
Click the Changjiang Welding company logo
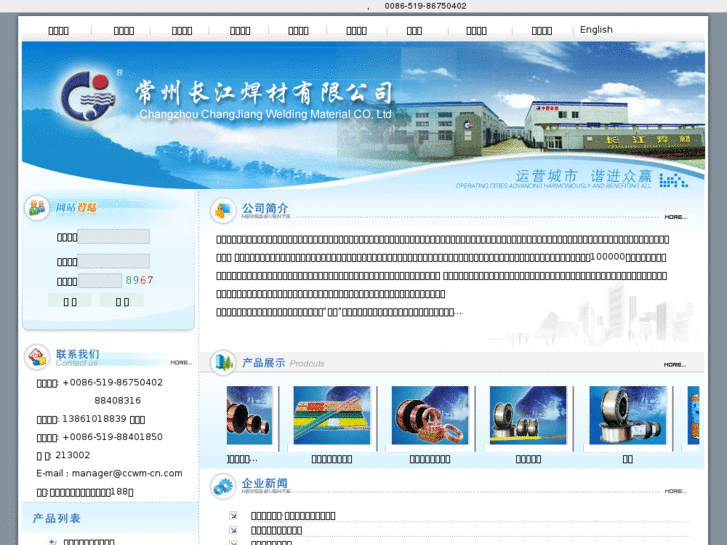click(88, 96)
